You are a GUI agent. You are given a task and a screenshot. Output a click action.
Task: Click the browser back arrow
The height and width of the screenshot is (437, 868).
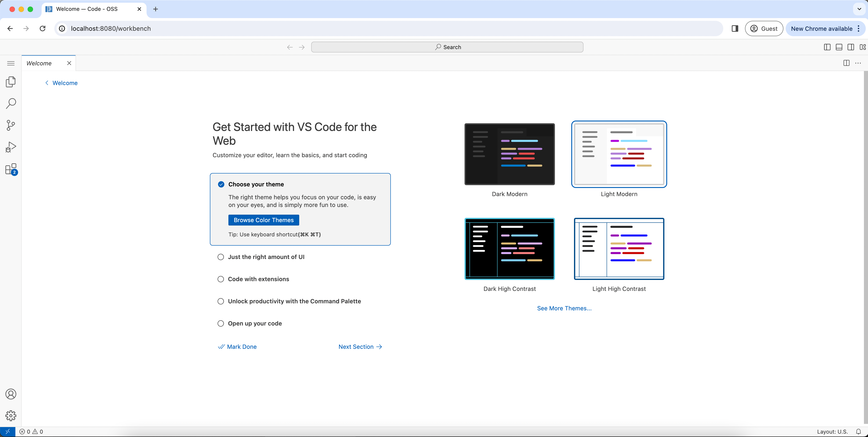pyautogui.click(x=10, y=29)
